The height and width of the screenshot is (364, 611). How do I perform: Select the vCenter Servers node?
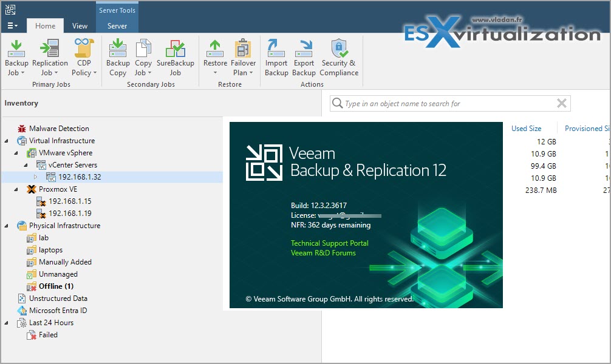73,164
